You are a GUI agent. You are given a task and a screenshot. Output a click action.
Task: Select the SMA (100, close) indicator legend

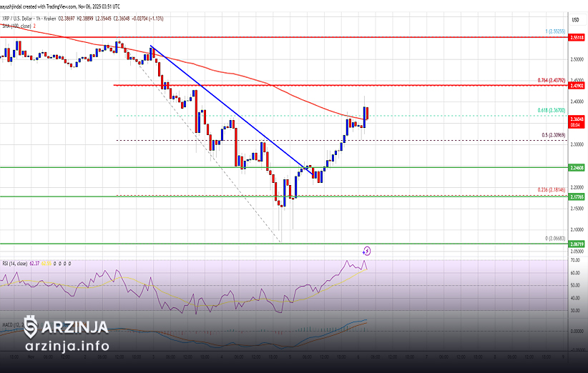point(17,26)
